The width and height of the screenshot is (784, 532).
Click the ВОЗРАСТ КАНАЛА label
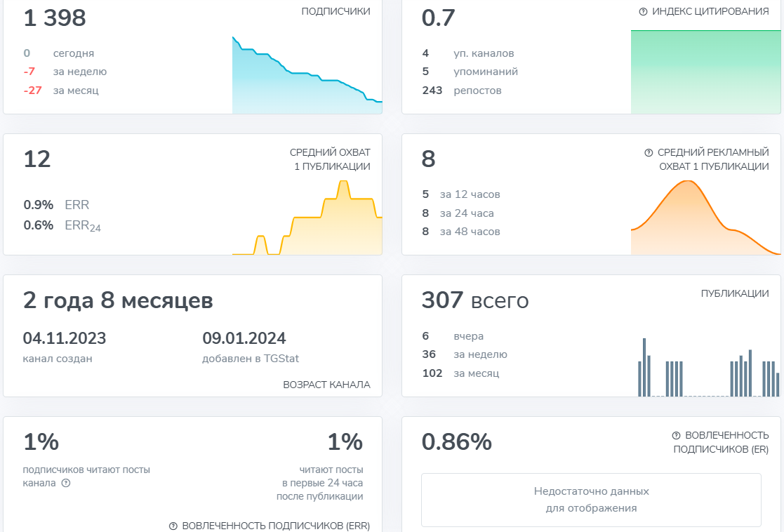pyautogui.click(x=326, y=385)
